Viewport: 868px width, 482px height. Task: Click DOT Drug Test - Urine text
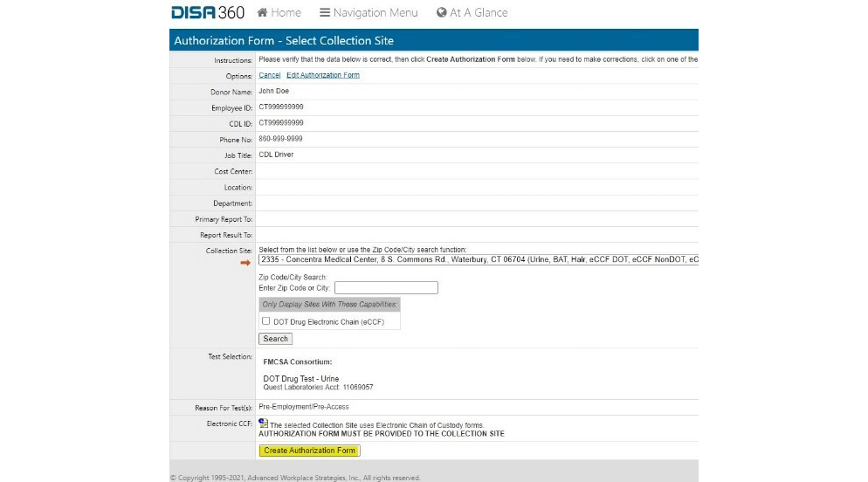301,379
